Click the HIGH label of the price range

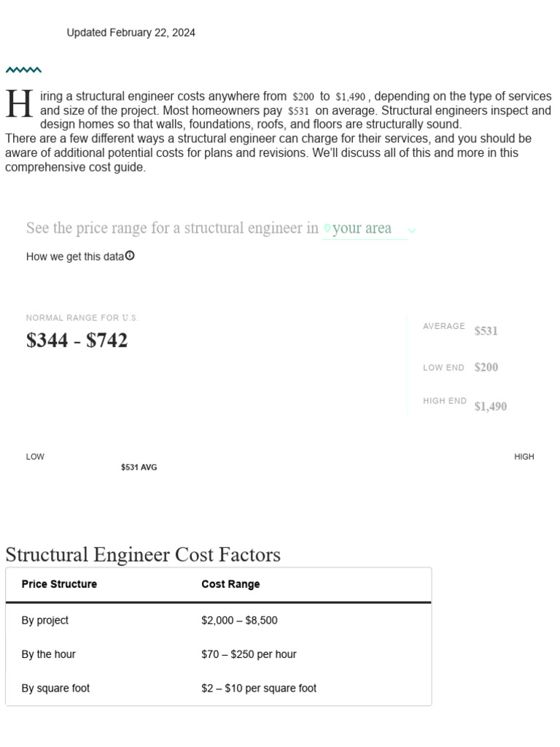click(x=524, y=457)
